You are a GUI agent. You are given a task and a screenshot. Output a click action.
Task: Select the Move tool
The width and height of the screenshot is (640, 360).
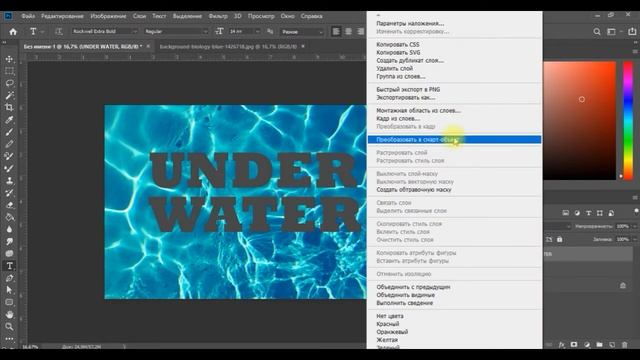pos(9,59)
